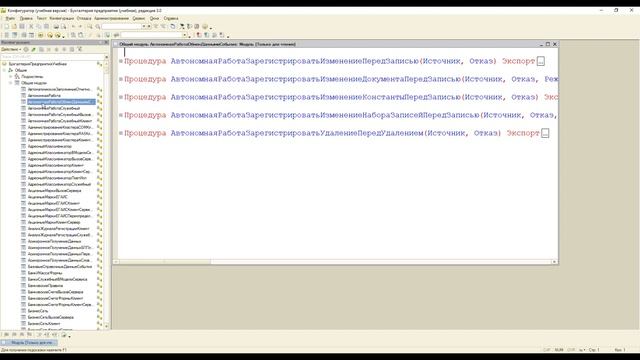Open the dropdown arrow of the procedure combo box

tap(185, 36)
